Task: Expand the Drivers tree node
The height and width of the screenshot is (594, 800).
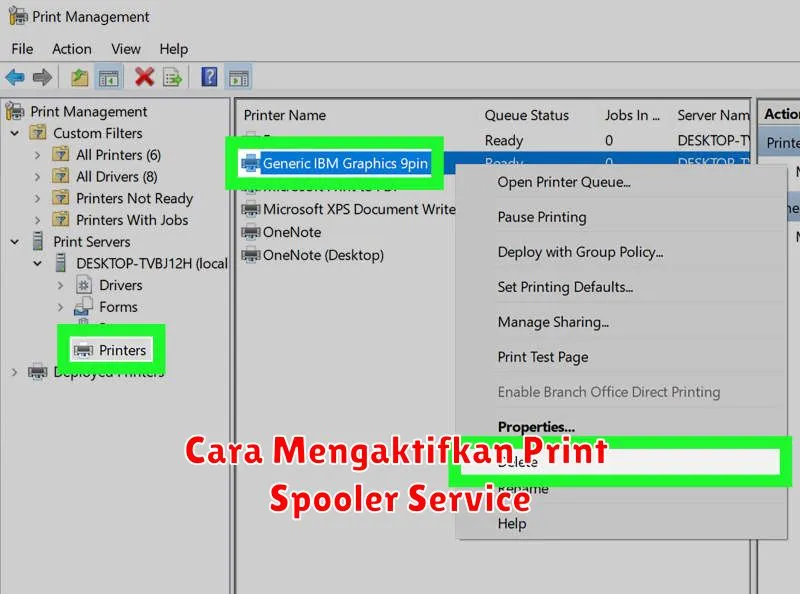Action: (60, 285)
